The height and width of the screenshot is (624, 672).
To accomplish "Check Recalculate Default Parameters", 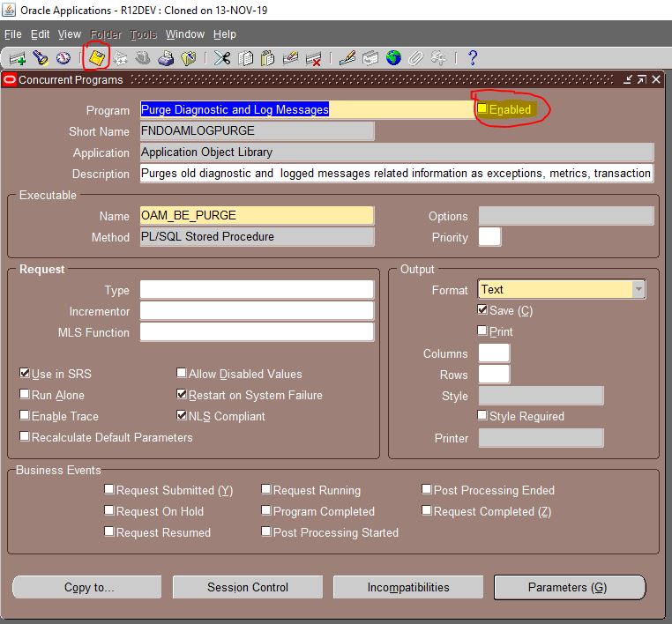I will click(x=25, y=436).
